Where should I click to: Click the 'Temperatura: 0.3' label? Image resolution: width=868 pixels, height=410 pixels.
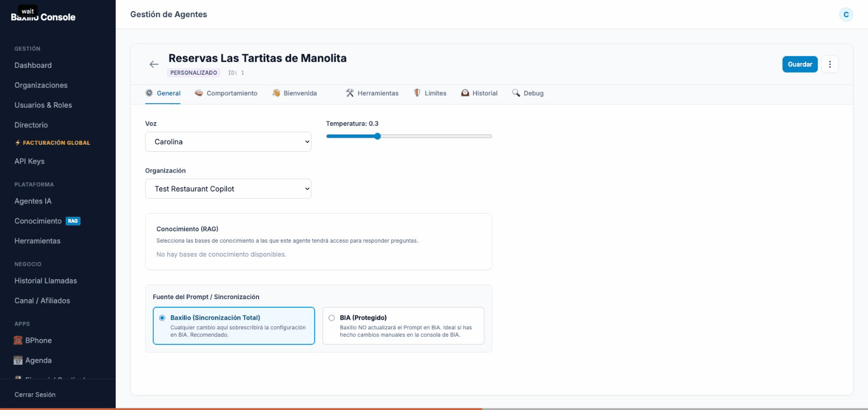(x=352, y=124)
